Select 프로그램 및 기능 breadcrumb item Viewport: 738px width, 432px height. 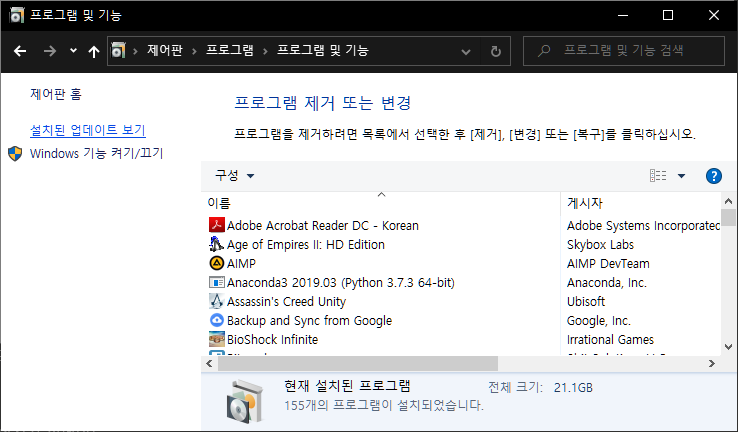pyautogui.click(x=323, y=50)
